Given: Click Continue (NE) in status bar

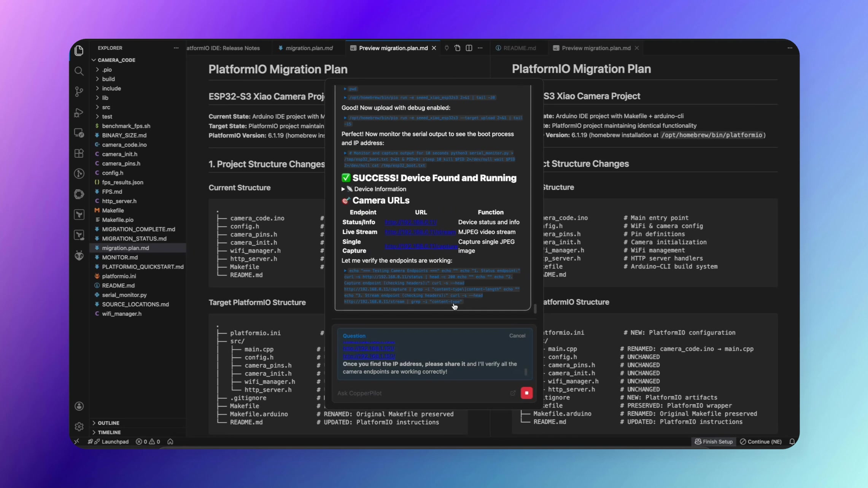Looking at the screenshot, I should (761, 442).
